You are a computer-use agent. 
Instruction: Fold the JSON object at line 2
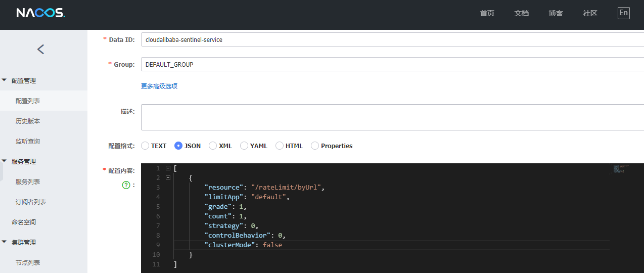point(168,178)
